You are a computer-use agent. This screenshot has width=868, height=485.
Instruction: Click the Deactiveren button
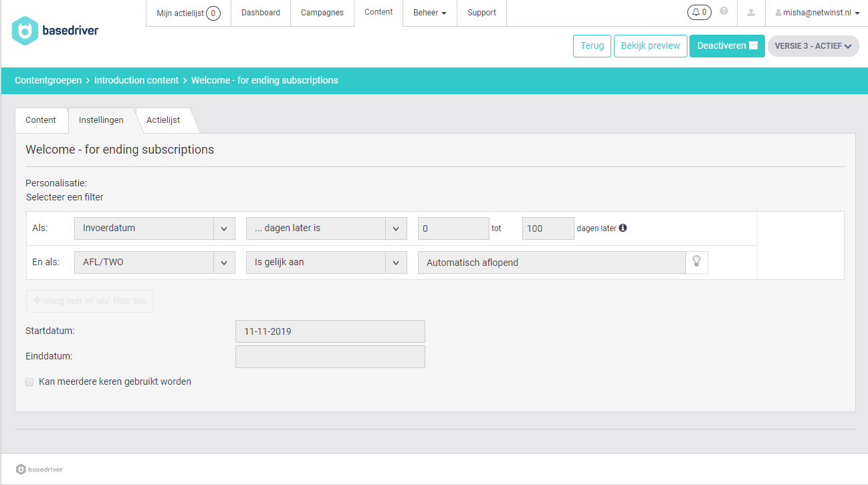coord(727,46)
